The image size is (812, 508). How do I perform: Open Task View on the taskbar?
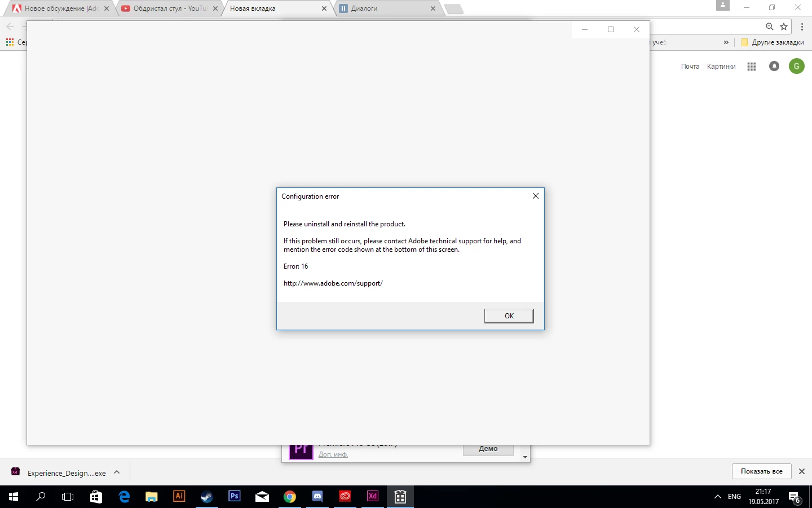point(68,497)
